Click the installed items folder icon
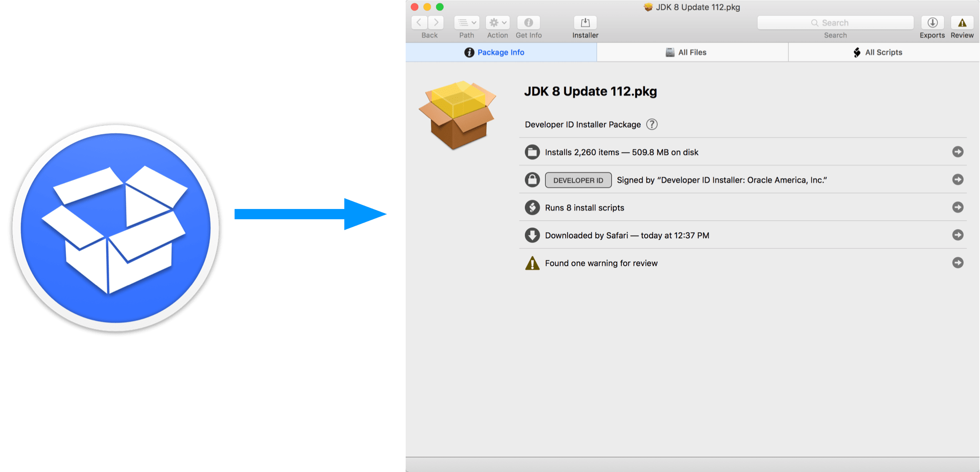 click(x=532, y=152)
